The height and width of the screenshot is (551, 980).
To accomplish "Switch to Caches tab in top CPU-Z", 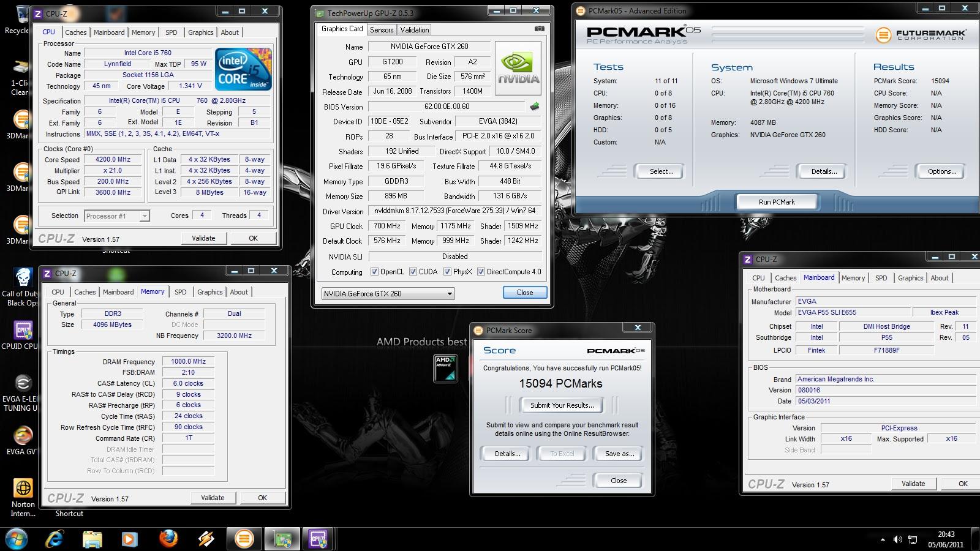I will pos(76,32).
